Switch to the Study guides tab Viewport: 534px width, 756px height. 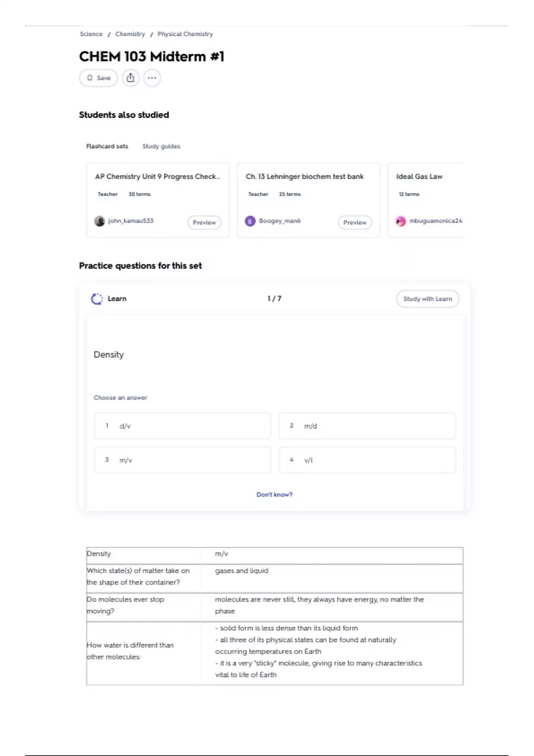pyautogui.click(x=161, y=146)
